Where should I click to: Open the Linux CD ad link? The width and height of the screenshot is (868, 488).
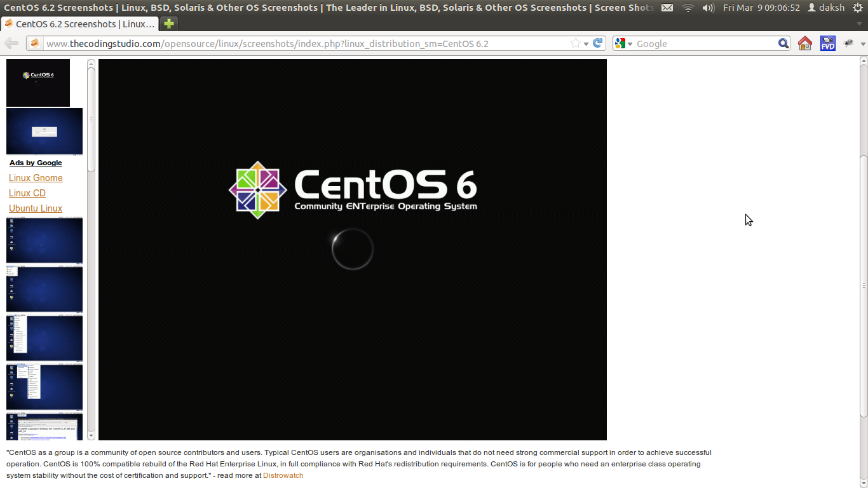pos(27,193)
